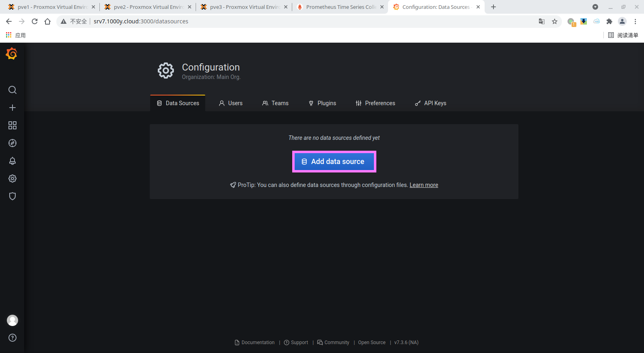
Task: Click the browser address bar URL
Action: tap(141, 21)
